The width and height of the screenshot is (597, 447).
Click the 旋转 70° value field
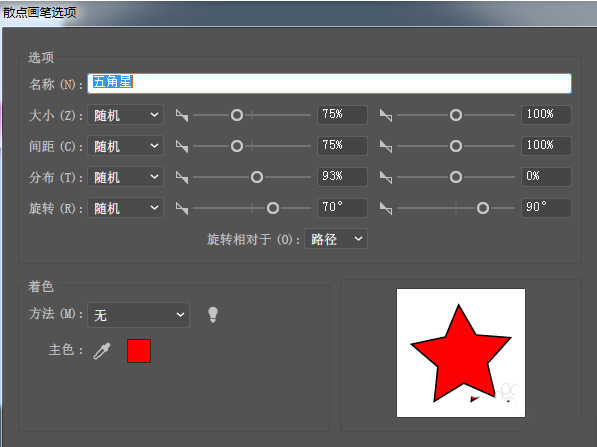[x=342, y=208]
